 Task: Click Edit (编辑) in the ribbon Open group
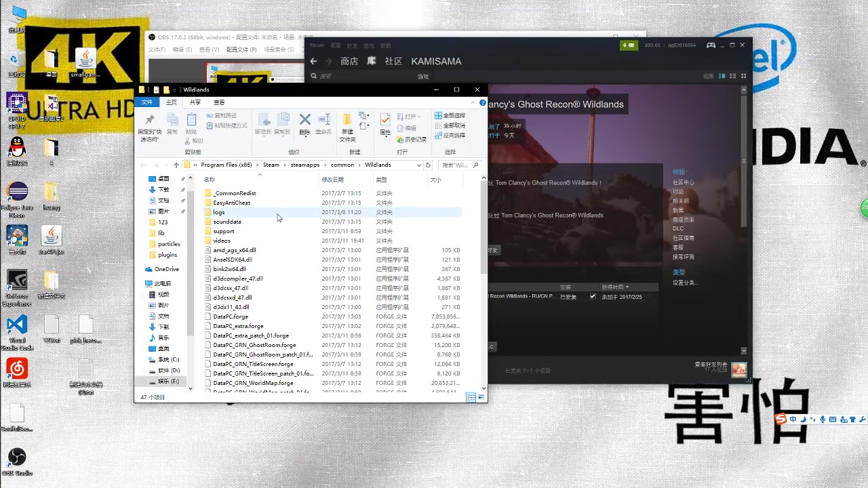point(407,128)
